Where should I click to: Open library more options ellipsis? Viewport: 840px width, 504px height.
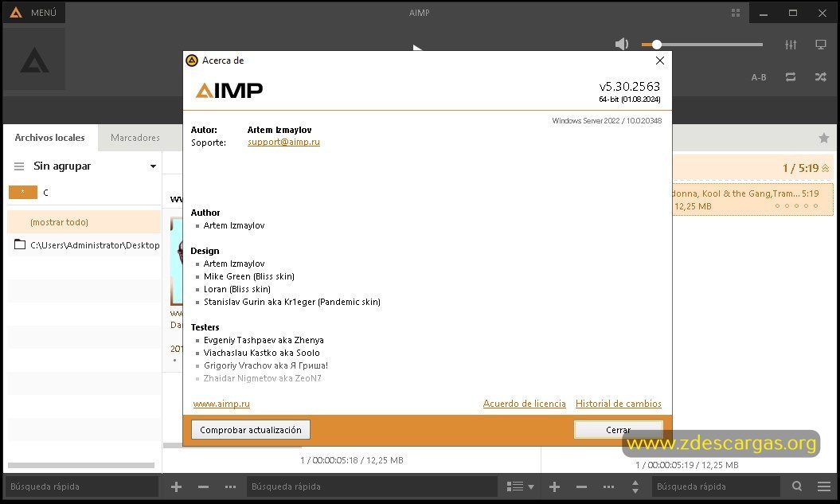pyautogui.click(x=230, y=486)
